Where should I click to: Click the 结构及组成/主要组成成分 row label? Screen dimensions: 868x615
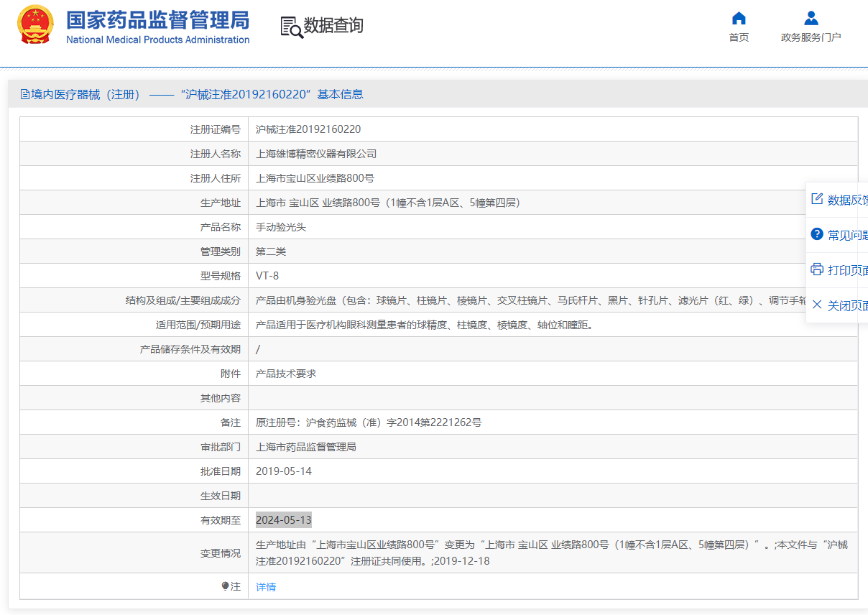click(183, 300)
